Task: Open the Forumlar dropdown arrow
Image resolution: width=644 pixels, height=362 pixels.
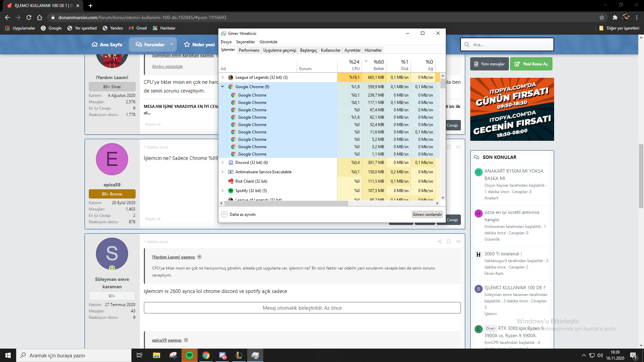Action: (x=171, y=45)
